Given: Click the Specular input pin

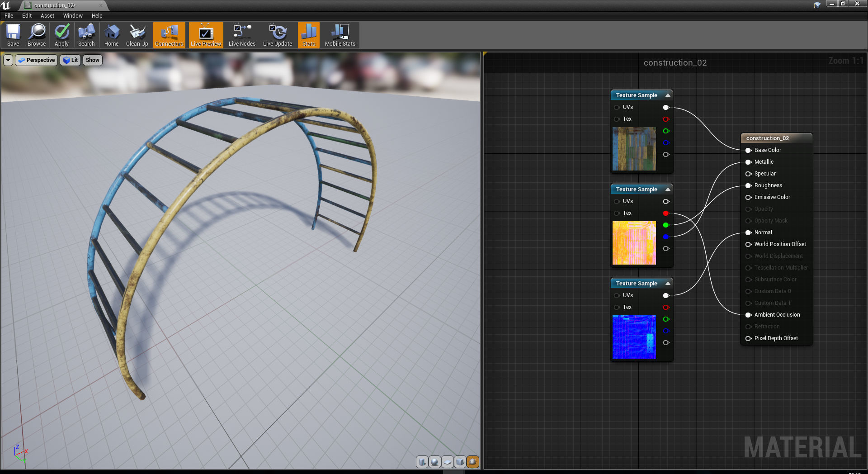Looking at the screenshot, I should pyautogui.click(x=749, y=174).
